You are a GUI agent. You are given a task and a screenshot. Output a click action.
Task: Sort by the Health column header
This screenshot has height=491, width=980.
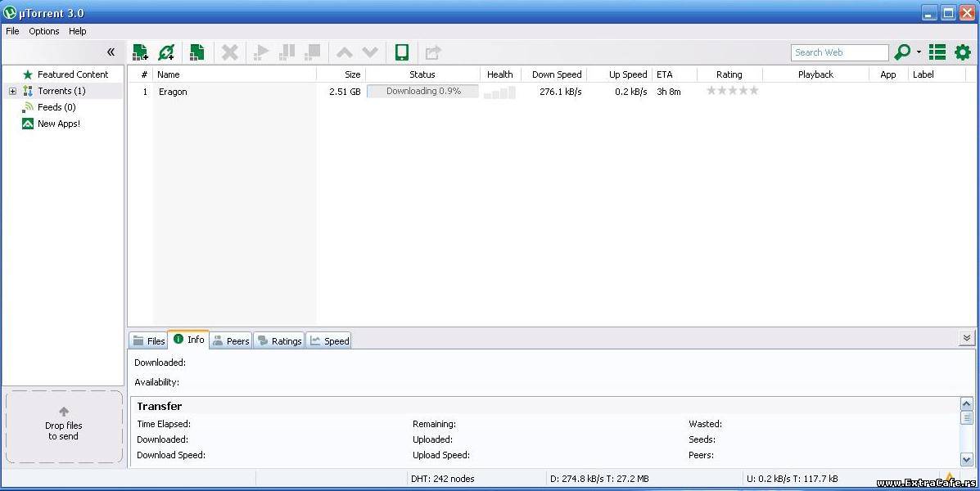point(500,74)
